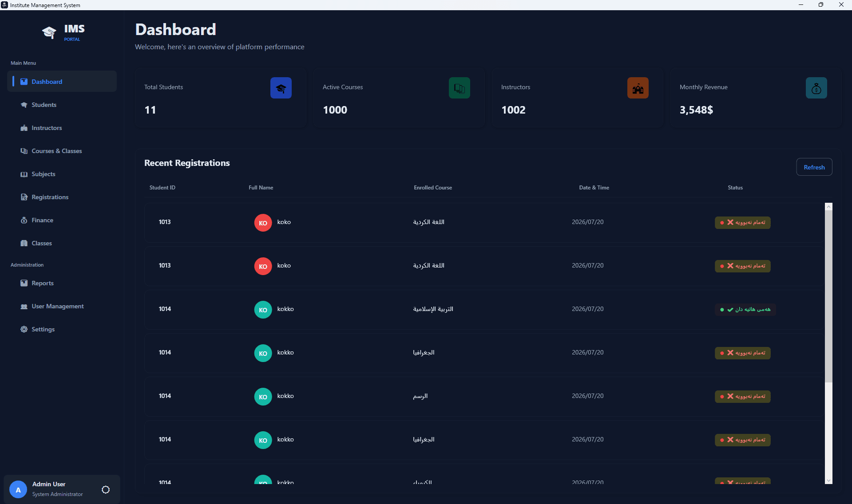
Task: Click the Total Students value 11
Action: tap(150, 110)
